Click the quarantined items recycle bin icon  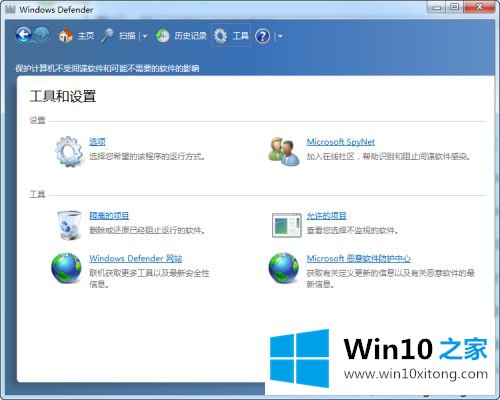click(69, 225)
